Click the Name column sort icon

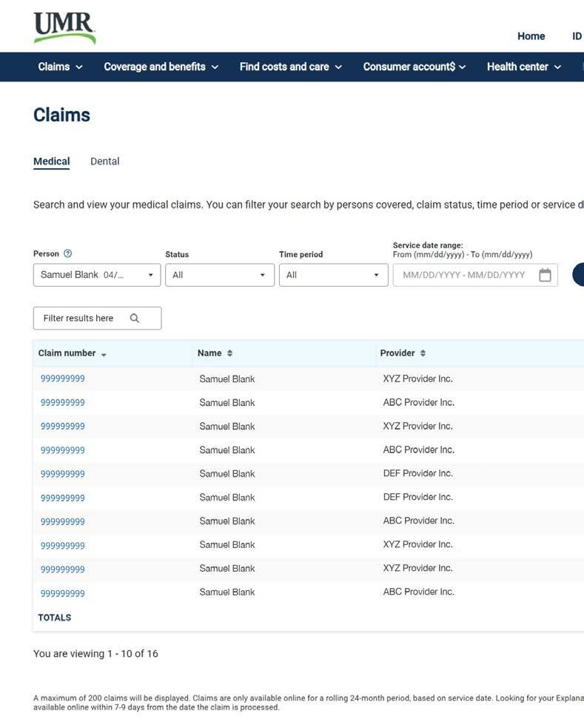pyautogui.click(x=229, y=353)
